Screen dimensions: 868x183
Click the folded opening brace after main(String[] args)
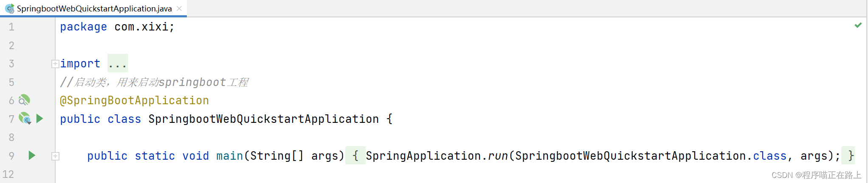click(355, 156)
